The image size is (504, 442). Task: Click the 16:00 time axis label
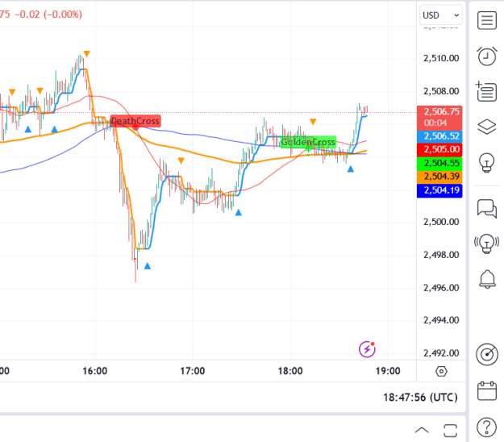click(95, 371)
